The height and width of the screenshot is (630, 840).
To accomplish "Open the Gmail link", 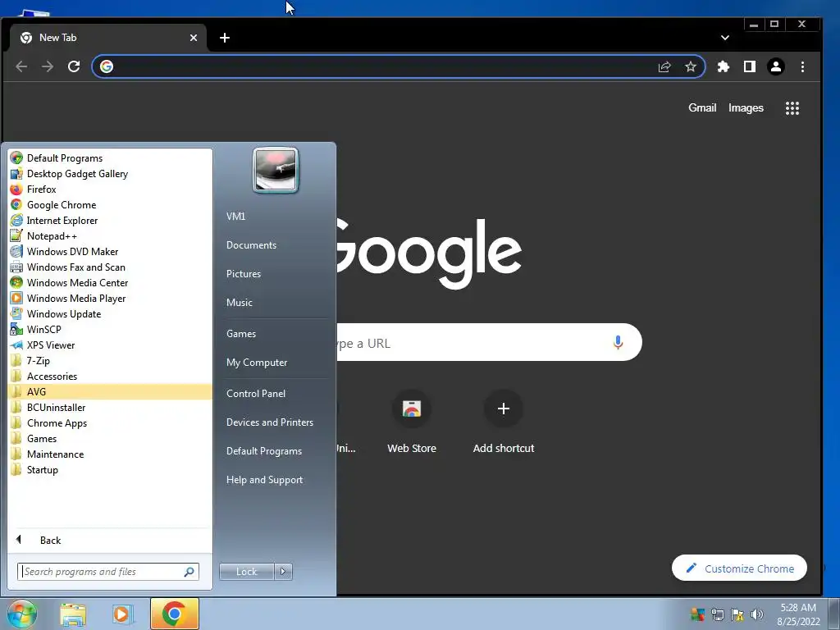I will [702, 107].
